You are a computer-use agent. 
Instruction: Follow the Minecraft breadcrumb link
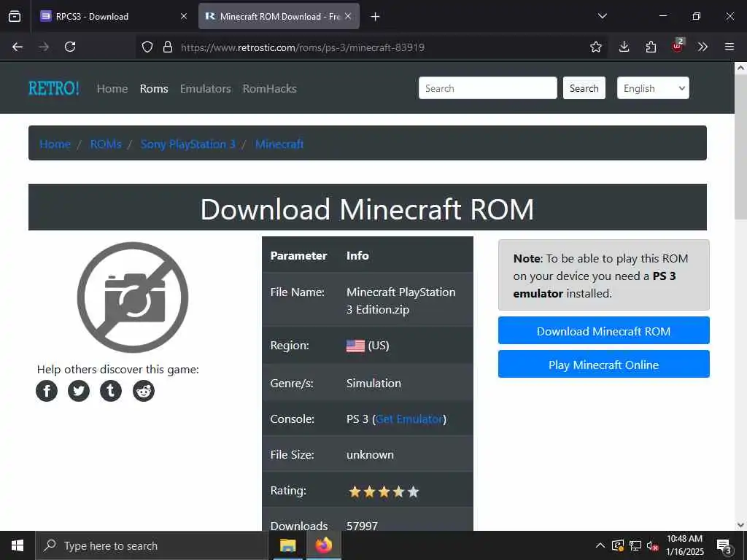pyautogui.click(x=279, y=144)
